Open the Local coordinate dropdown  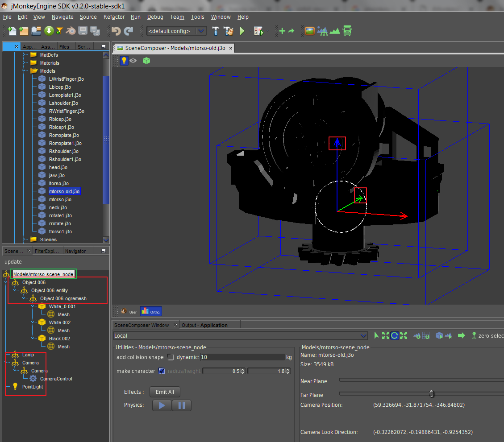click(x=363, y=336)
